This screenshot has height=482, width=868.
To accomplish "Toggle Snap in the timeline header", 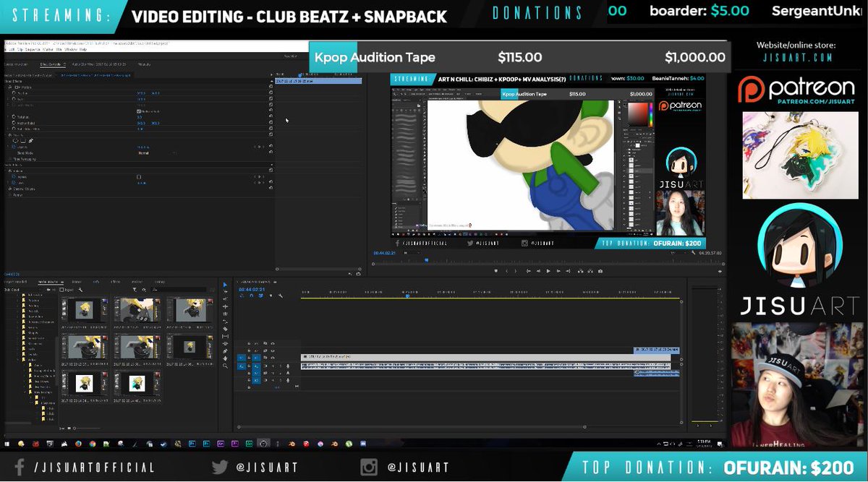I will tap(251, 296).
